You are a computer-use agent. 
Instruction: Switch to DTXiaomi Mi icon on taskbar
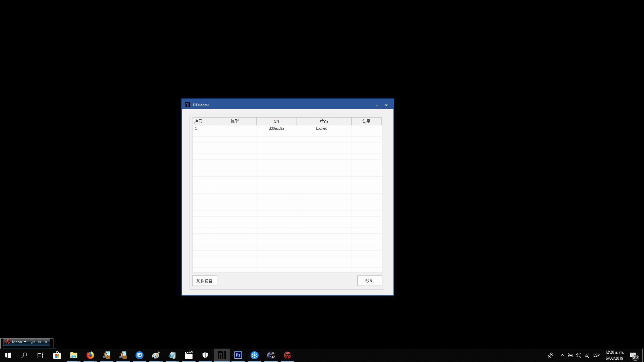222,355
